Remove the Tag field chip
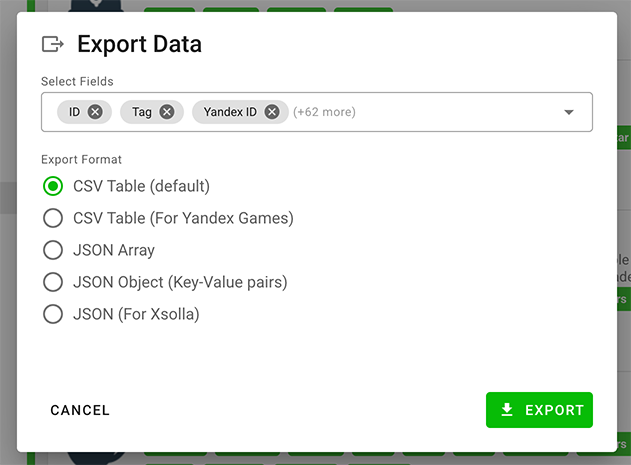This screenshot has height=465, width=631. coord(167,112)
